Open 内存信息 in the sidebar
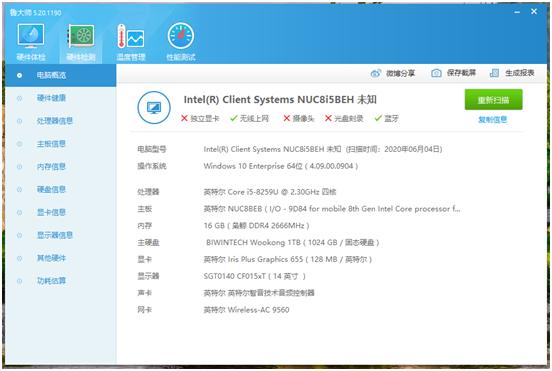552x371 pixels. [51, 166]
